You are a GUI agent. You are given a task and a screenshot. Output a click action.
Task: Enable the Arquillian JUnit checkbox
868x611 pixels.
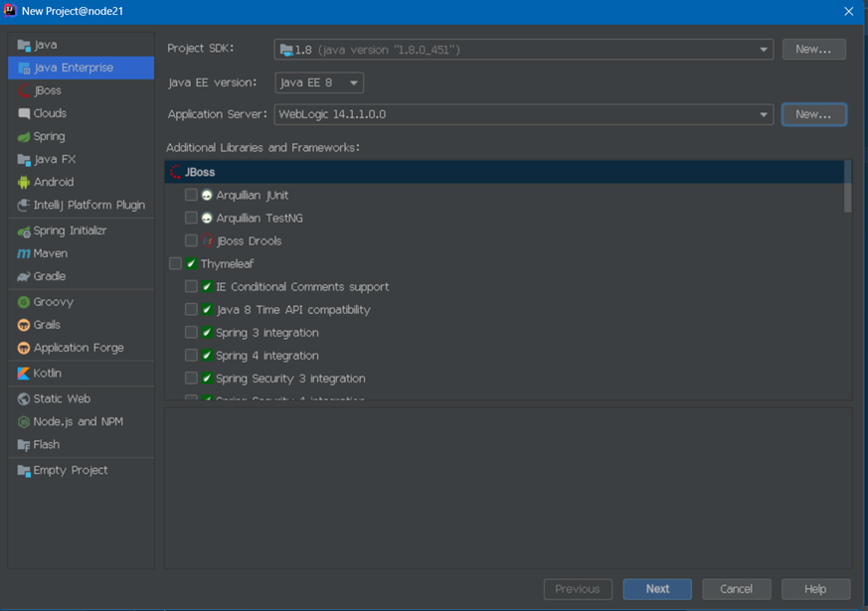pyautogui.click(x=191, y=196)
